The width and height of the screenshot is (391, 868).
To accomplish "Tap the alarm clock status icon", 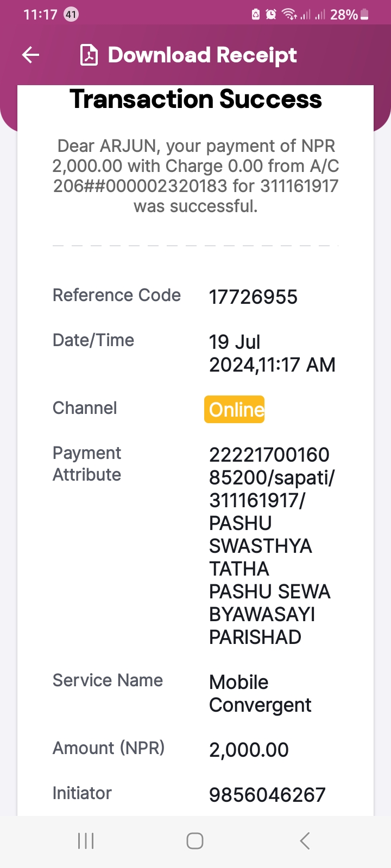I will coord(271,15).
